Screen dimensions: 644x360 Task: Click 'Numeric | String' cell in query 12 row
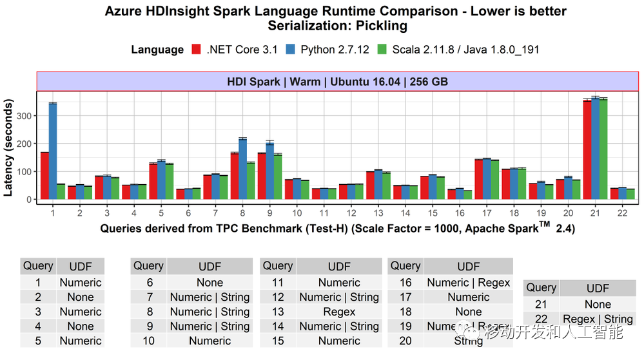pyautogui.click(x=339, y=297)
